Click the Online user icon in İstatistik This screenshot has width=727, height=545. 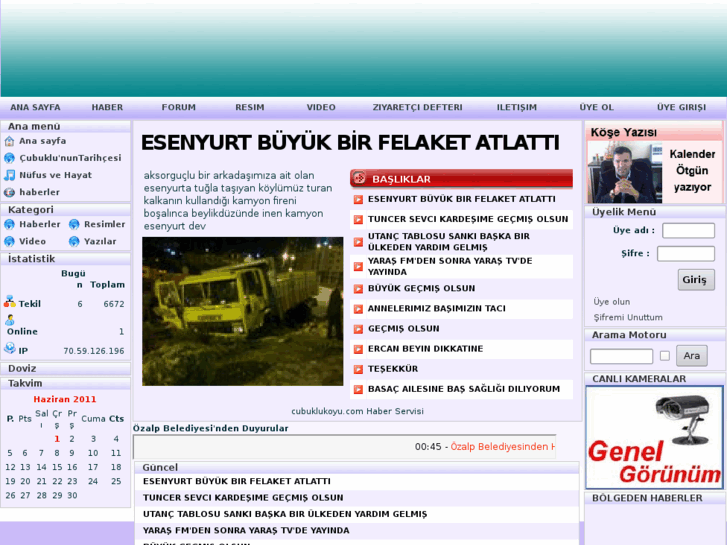click(x=10, y=320)
